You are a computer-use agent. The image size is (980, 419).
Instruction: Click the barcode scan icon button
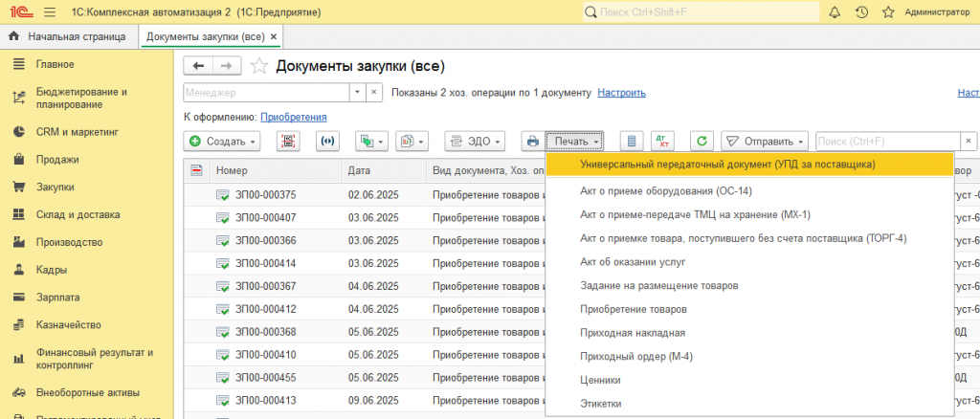pyautogui.click(x=289, y=141)
